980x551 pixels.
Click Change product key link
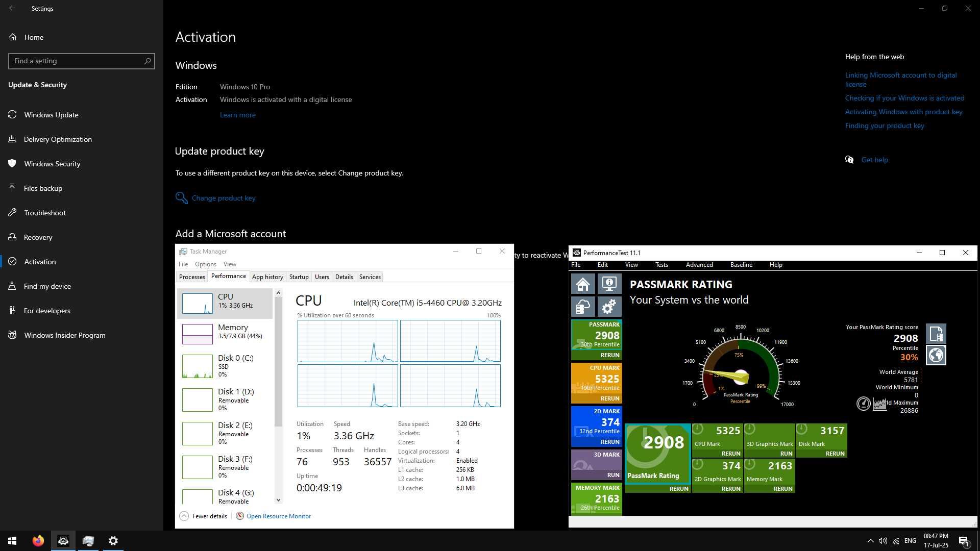click(224, 198)
